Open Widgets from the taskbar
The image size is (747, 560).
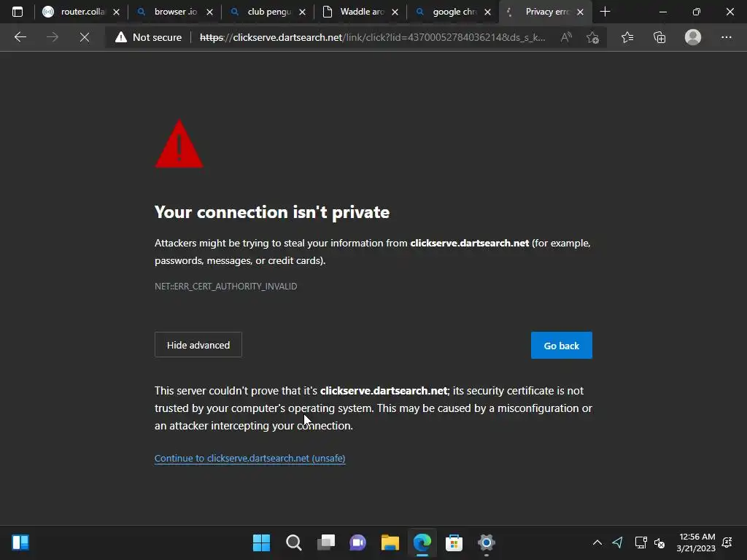pyautogui.click(x=20, y=542)
